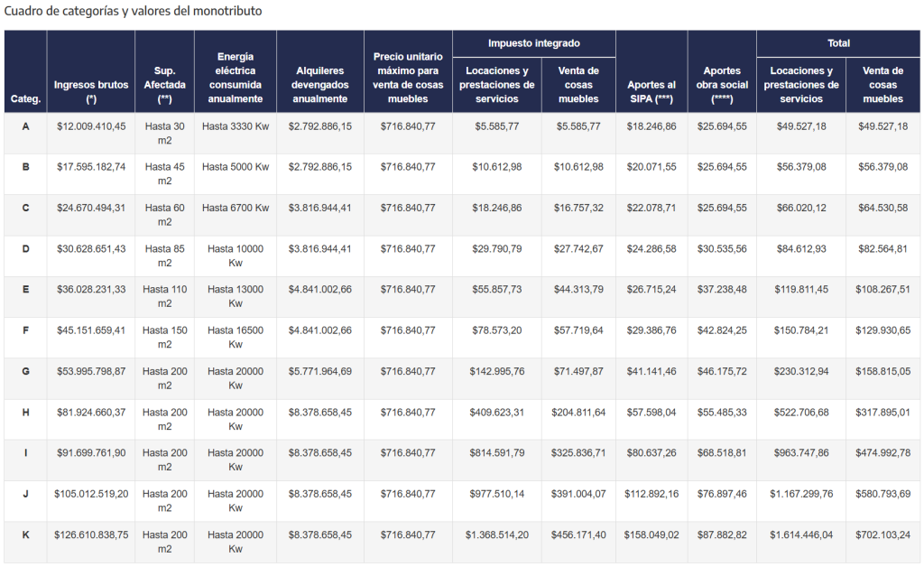The width and height of the screenshot is (924, 567).
Task: Select category A row label
Action: (25, 126)
